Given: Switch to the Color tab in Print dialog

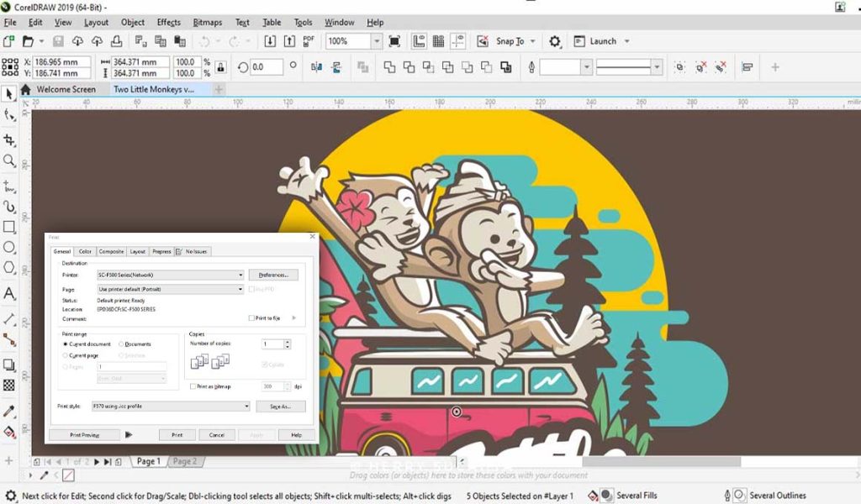Looking at the screenshot, I should pyautogui.click(x=85, y=251).
